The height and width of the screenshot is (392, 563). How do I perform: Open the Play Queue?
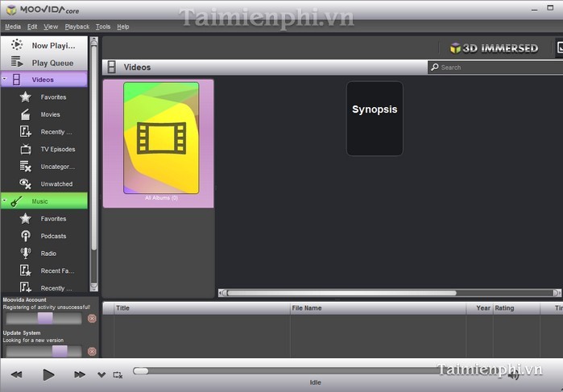(x=17, y=63)
